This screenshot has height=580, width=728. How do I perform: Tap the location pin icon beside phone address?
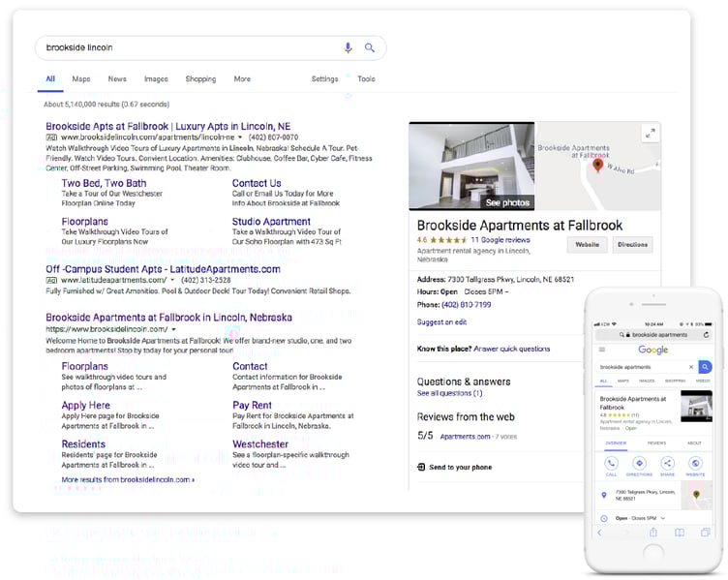[x=603, y=495]
